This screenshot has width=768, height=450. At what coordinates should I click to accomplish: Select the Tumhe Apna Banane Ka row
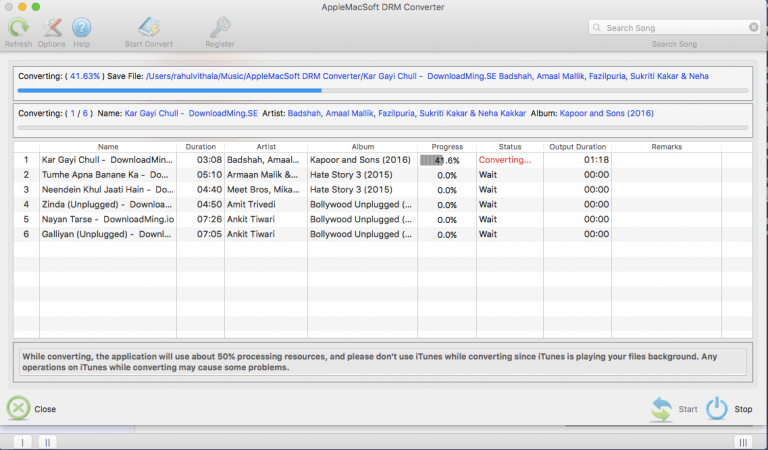tap(383, 175)
